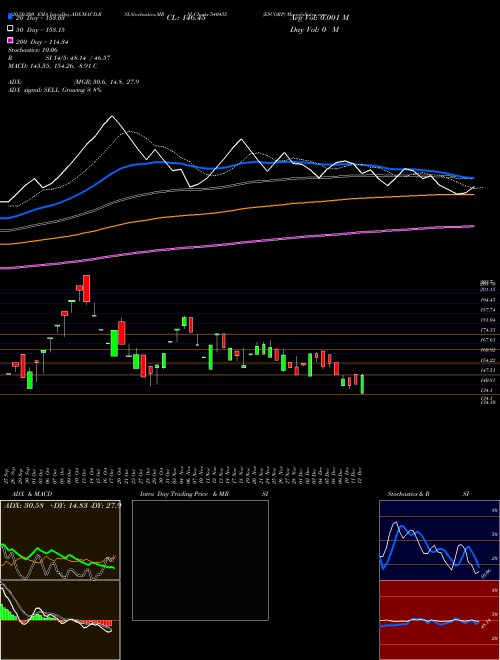Click the magenta 200 Day legend swatch

(x=11, y=41)
